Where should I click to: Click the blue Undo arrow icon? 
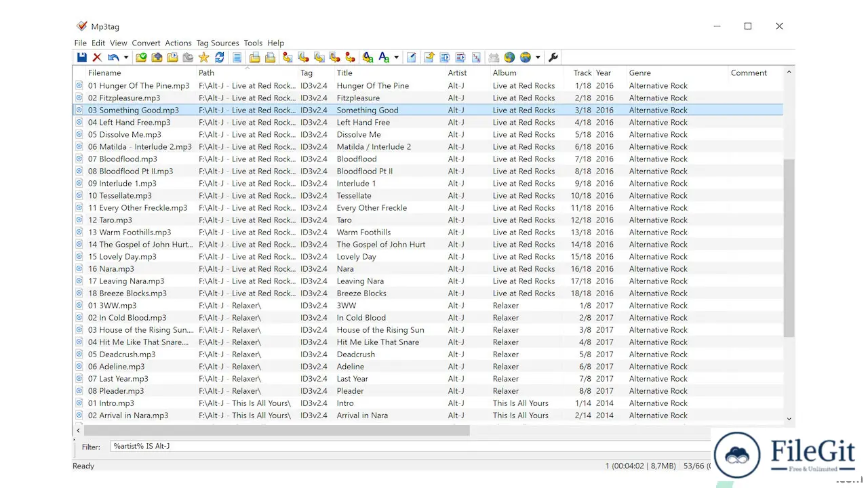(x=113, y=58)
